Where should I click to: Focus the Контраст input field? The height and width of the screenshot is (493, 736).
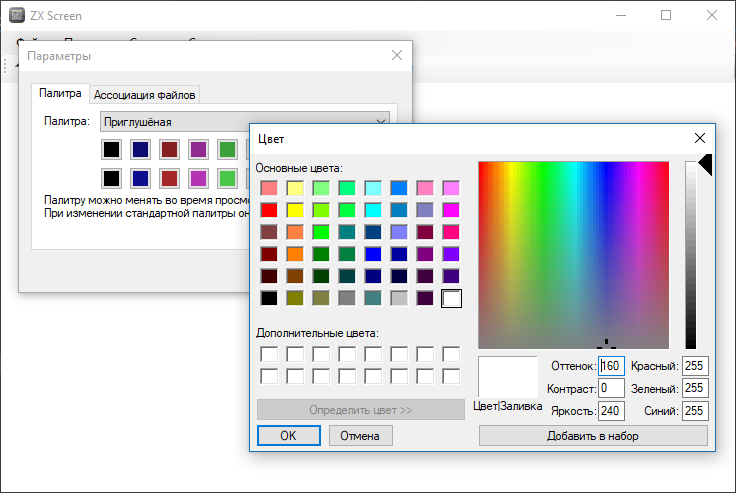[611, 388]
